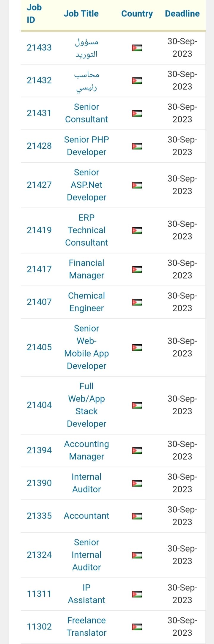This screenshot has height=644, width=214.
Task: Open the Senior PHP Developer job
Action: (86, 146)
